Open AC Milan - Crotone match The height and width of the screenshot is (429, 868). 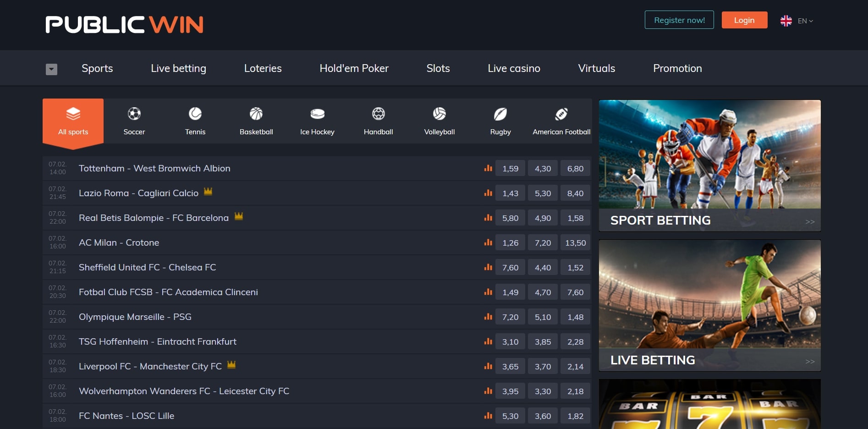(119, 242)
